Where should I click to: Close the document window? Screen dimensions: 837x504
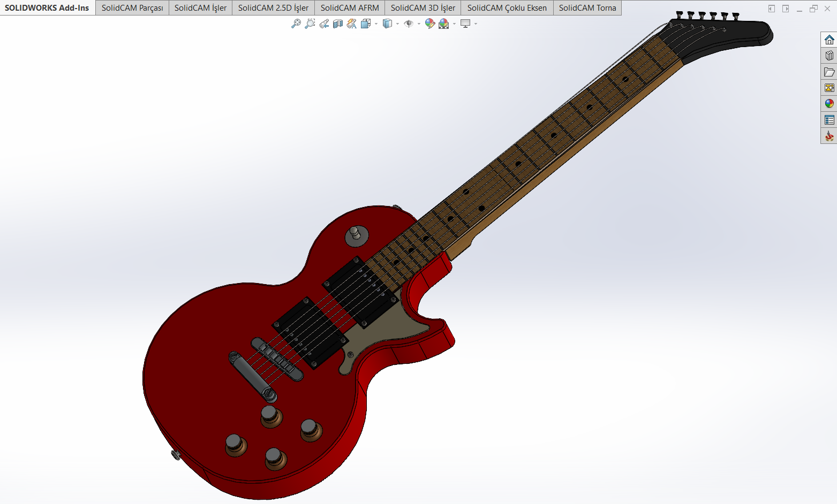(x=827, y=9)
